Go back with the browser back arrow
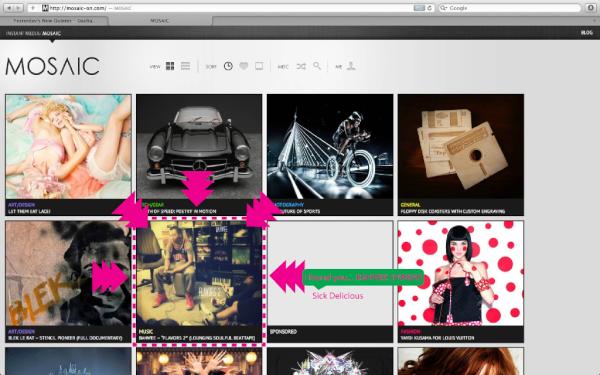The width and height of the screenshot is (600, 375). click(x=9, y=8)
